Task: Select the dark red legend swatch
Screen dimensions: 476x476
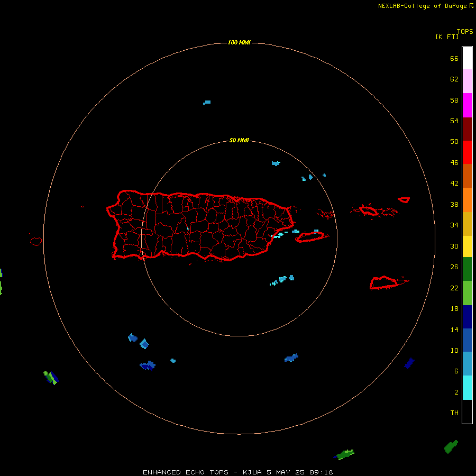Action: [x=467, y=129]
